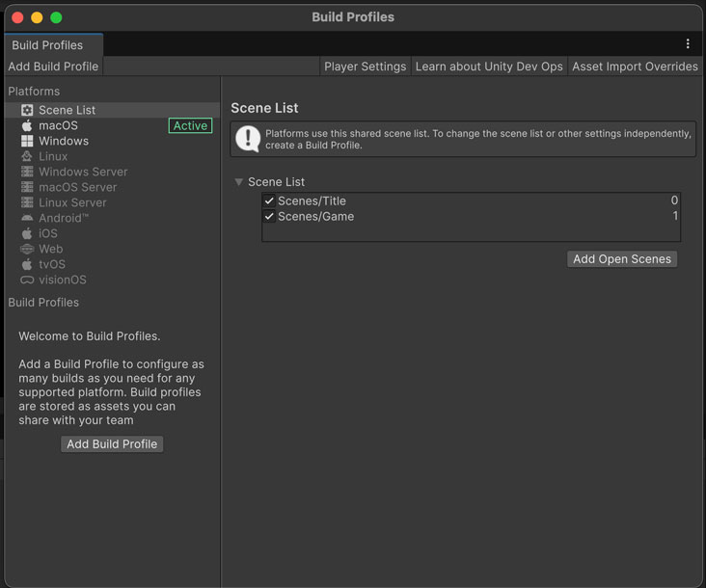Click the Android robot icon

(x=27, y=218)
